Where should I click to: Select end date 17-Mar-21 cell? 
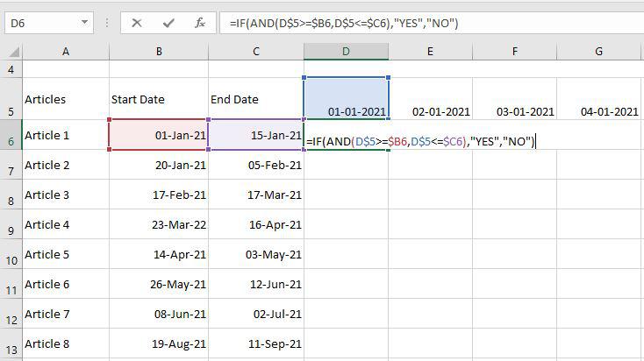[256, 195]
